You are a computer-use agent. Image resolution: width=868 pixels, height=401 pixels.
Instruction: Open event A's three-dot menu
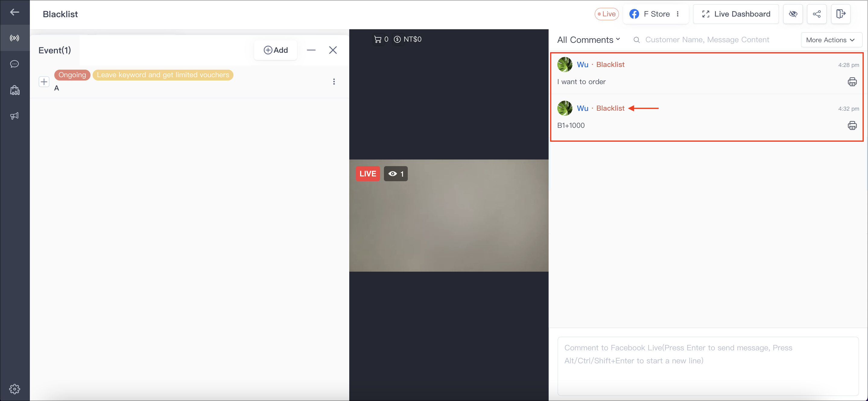tap(334, 82)
